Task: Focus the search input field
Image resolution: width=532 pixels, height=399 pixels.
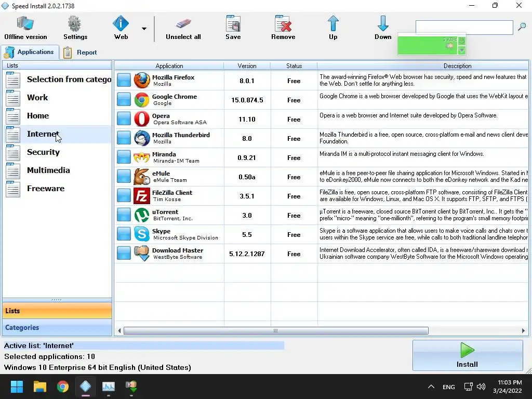Action: [464, 27]
